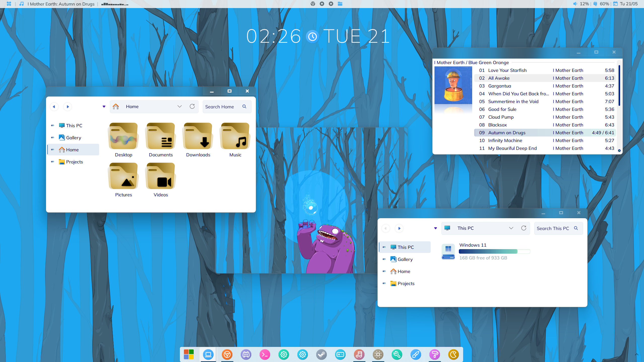Open This PC address bar dropdown
Screen dimensions: 644x362
click(x=511, y=228)
